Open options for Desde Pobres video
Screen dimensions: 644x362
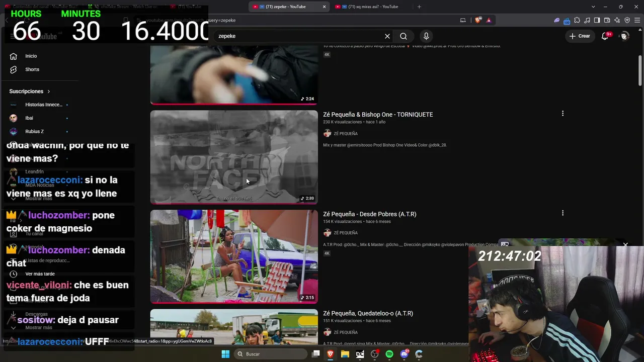click(x=562, y=213)
